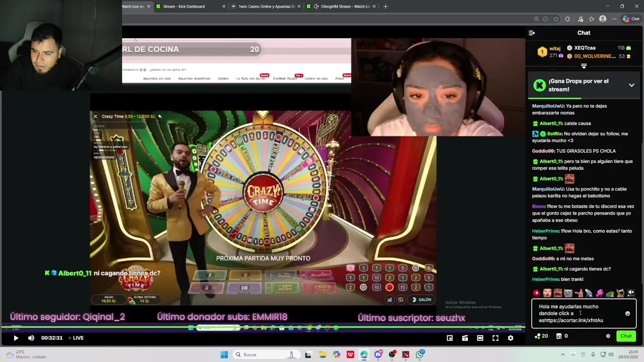Click the username BotRix in chat
Image resolution: width=644 pixels, height=362 pixels.
pyautogui.click(x=554, y=134)
